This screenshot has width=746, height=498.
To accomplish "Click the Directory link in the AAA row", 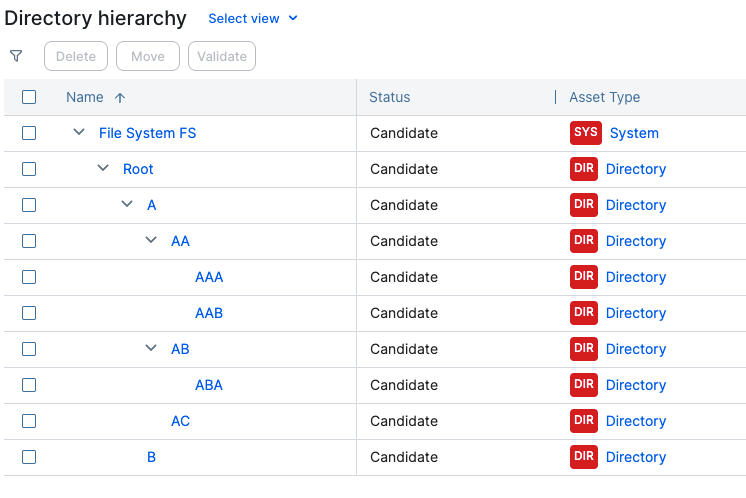I will pyautogui.click(x=636, y=277).
